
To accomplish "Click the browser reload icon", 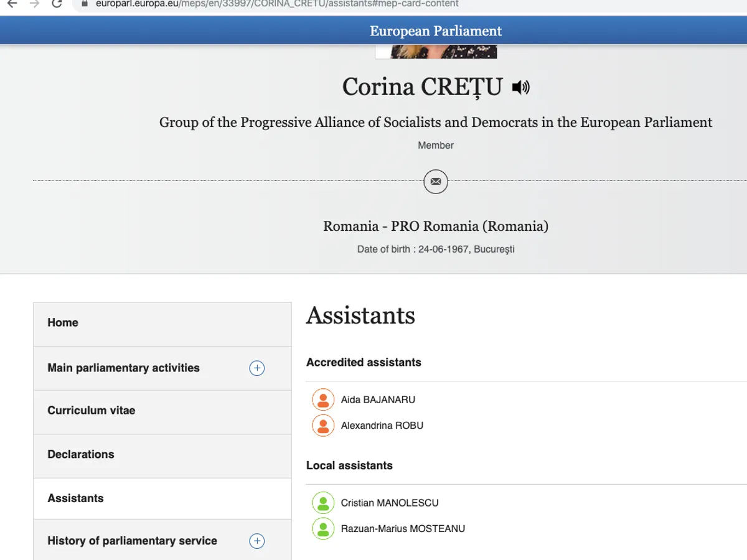I will coord(57,4).
